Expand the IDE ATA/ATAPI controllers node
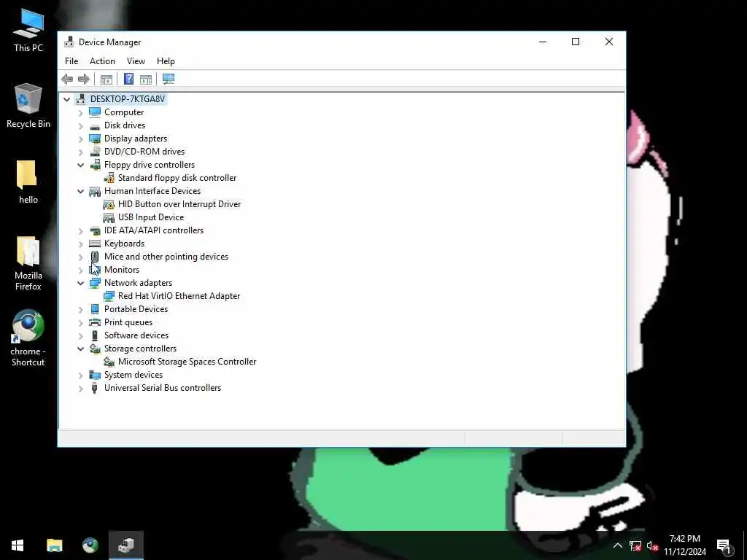The height and width of the screenshot is (560, 747). point(80,231)
